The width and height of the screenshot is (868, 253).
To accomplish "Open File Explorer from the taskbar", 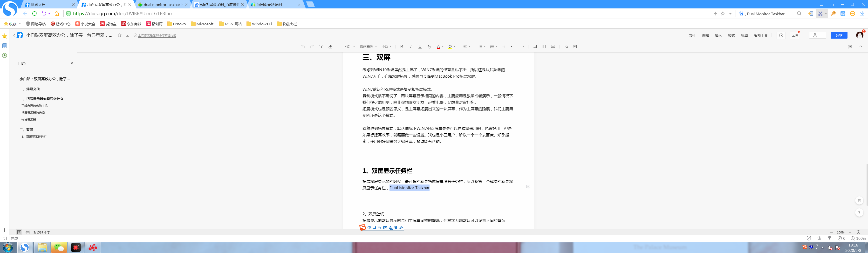I will click(x=42, y=248).
